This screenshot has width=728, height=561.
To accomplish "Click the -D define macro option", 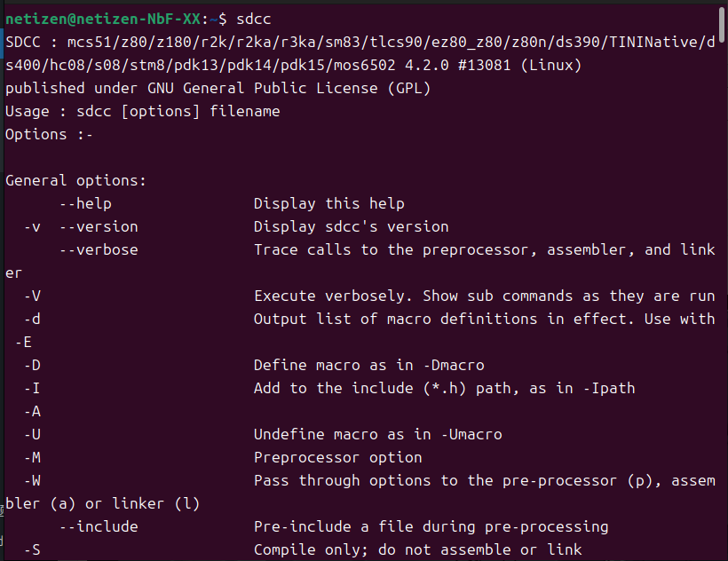I will click(x=33, y=365).
